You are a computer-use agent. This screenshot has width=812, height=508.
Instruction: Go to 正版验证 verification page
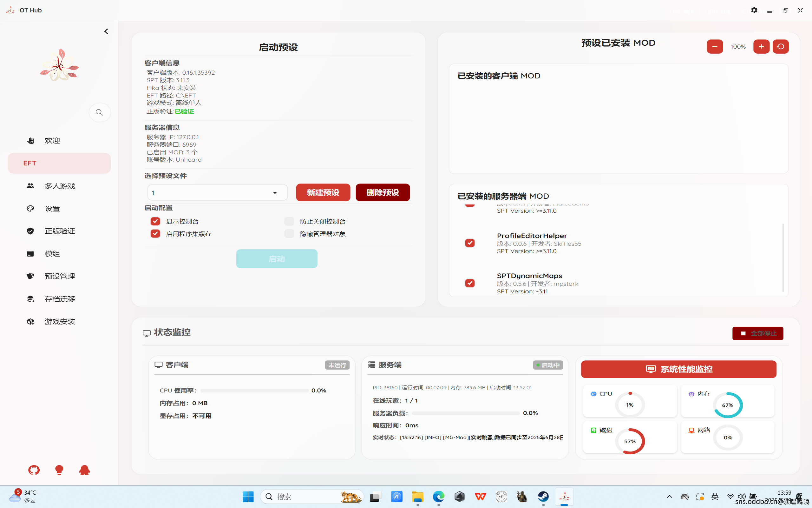[59, 231]
